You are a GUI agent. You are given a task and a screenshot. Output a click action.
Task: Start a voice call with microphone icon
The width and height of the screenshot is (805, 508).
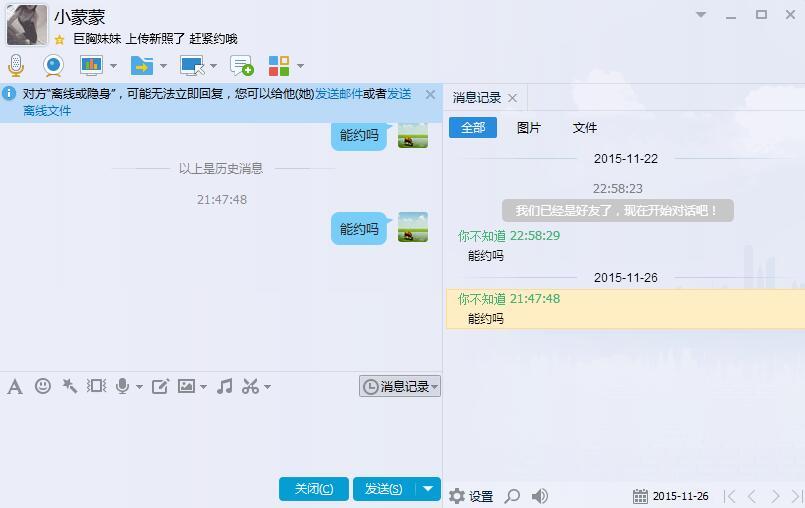coord(16,66)
